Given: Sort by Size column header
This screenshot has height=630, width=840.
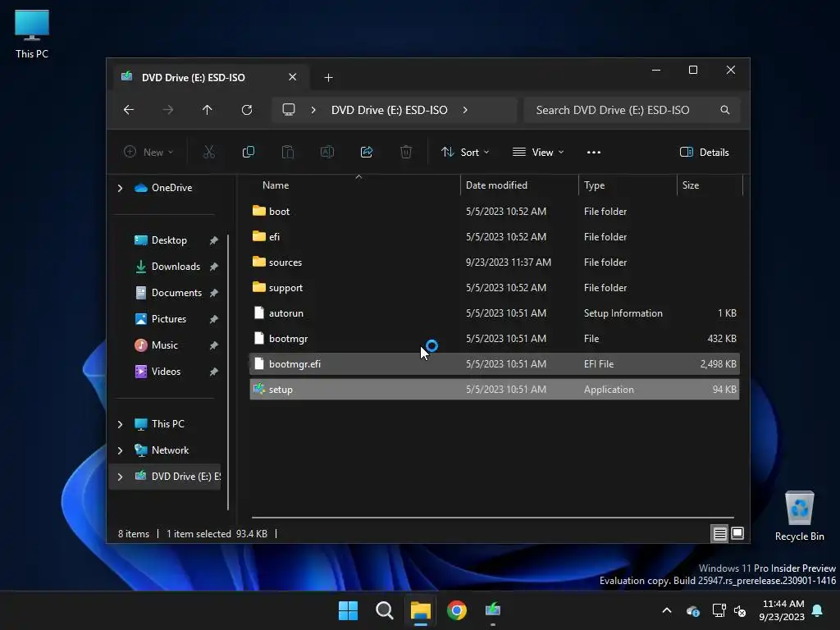Looking at the screenshot, I should click(x=710, y=185).
